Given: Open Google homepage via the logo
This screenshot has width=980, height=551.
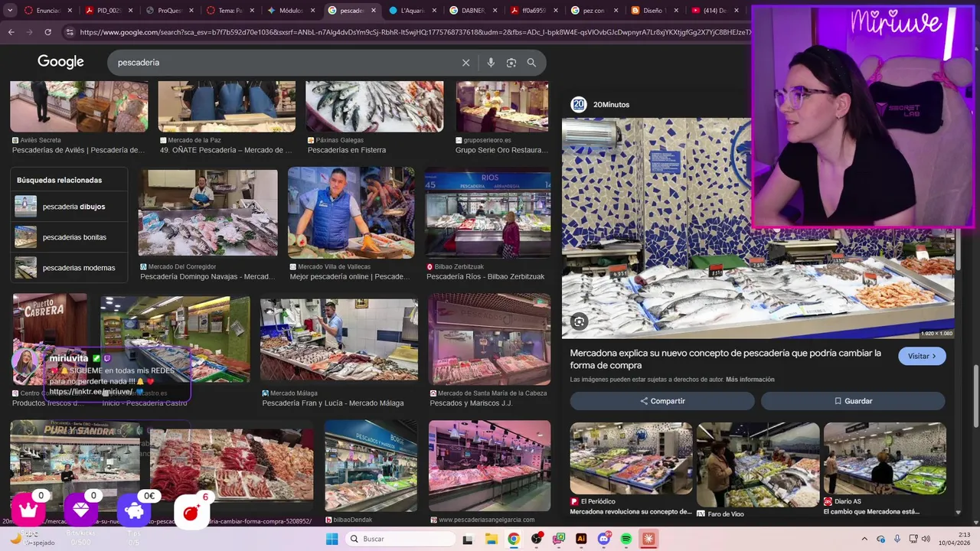Looking at the screenshot, I should coord(60,62).
